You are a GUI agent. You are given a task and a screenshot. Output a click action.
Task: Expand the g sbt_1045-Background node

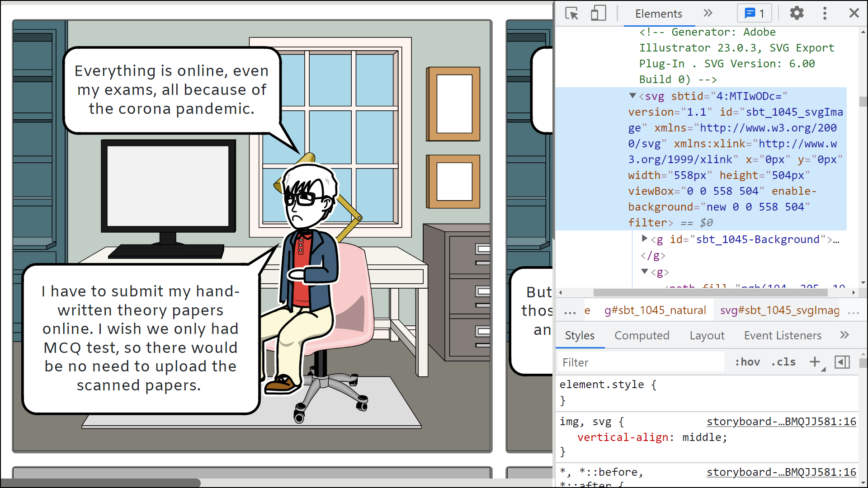[645, 239]
